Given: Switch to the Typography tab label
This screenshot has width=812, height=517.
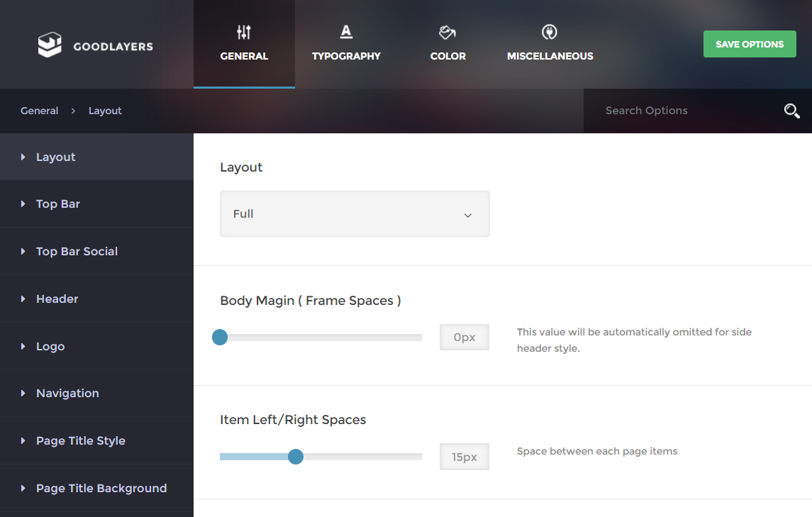Looking at the screenshot, I should 346,56.
